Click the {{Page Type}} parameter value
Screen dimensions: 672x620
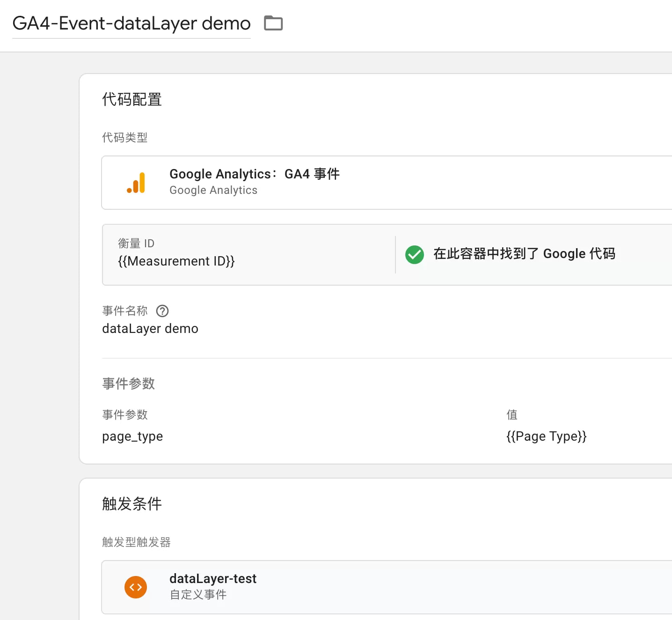click(x=546, y=436)
